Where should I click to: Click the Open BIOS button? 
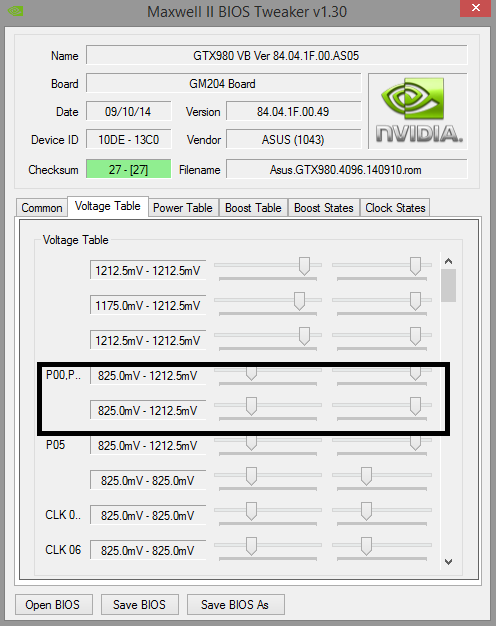pyautogui.click(x=54, y=604)
